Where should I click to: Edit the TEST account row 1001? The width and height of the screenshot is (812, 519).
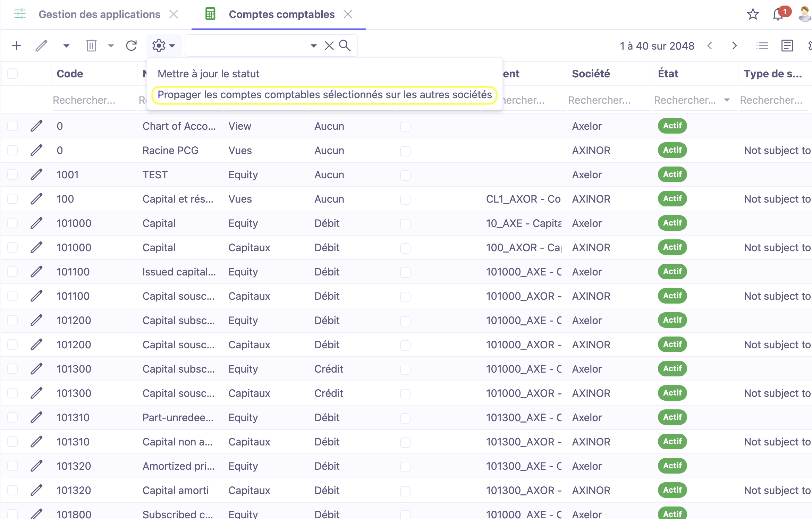pyautogui.click(x=36, y=175)
